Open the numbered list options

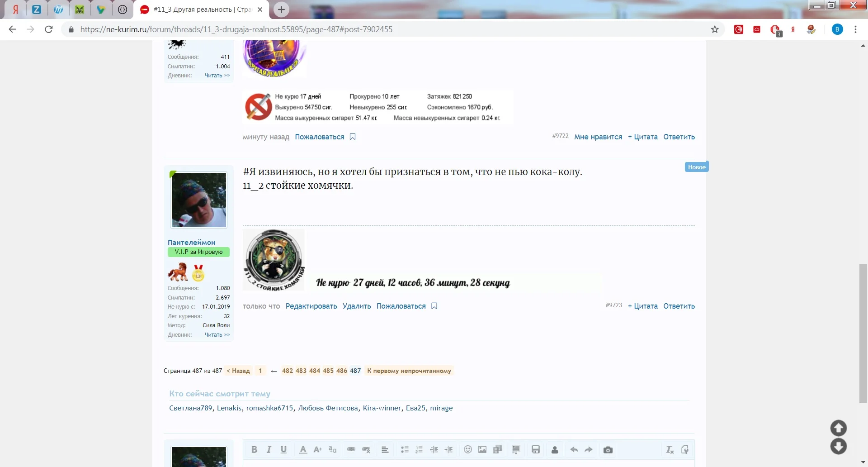[x=419, y=449]
